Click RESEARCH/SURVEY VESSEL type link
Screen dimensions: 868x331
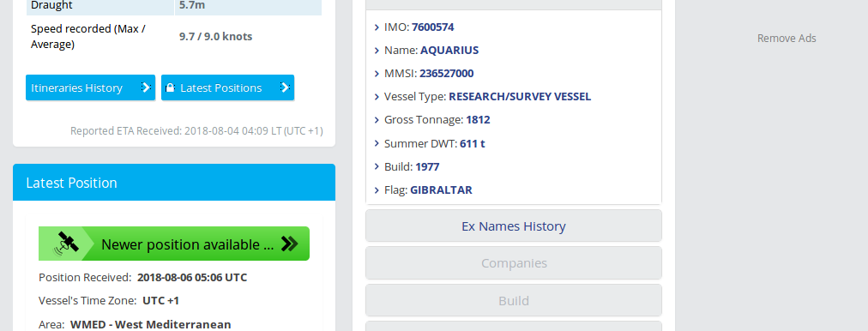pos(520,96)
